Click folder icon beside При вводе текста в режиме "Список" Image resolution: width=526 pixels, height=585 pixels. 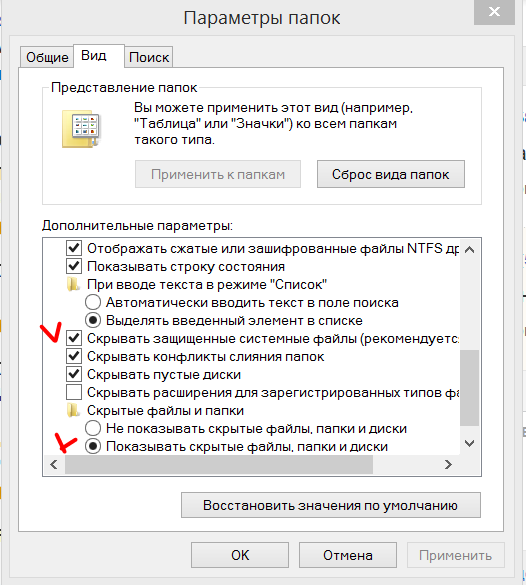click(x=73, y=285)
